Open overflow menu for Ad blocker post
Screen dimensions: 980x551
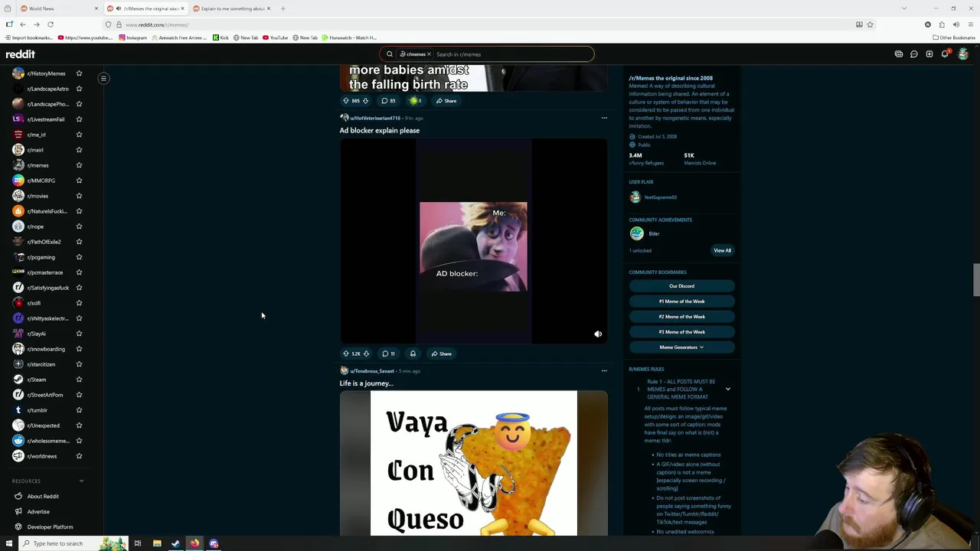pos(604,118)
